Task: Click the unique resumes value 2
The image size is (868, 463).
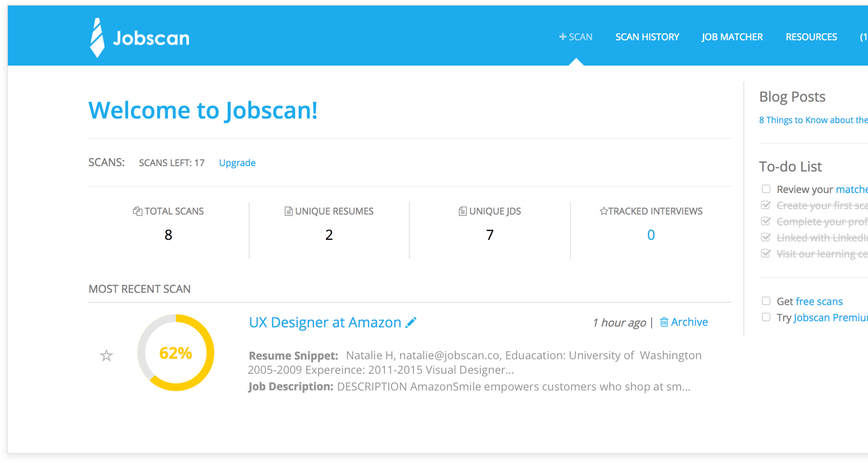Action: coord(329,235)
